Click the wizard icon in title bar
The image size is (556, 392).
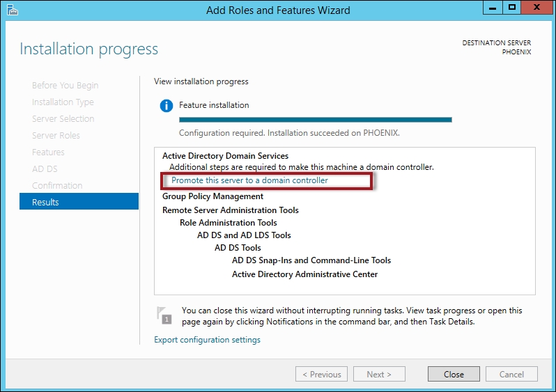[x=10, y=10]
